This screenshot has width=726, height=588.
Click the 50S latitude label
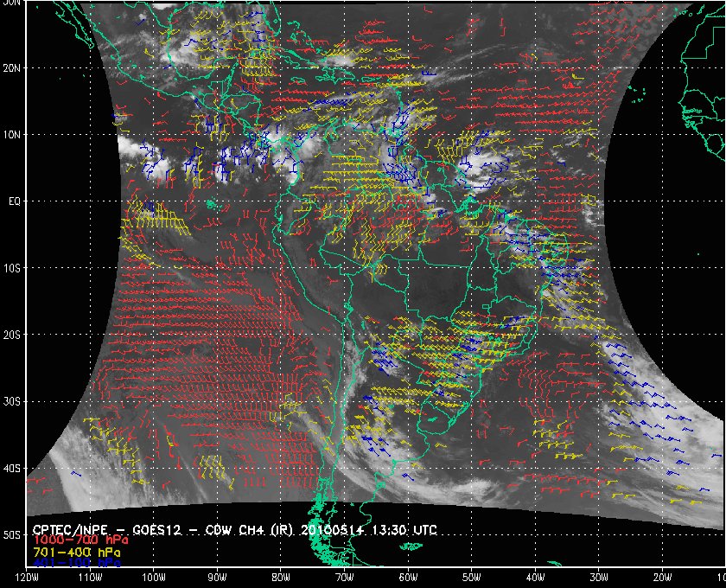[x=12, y=534]
